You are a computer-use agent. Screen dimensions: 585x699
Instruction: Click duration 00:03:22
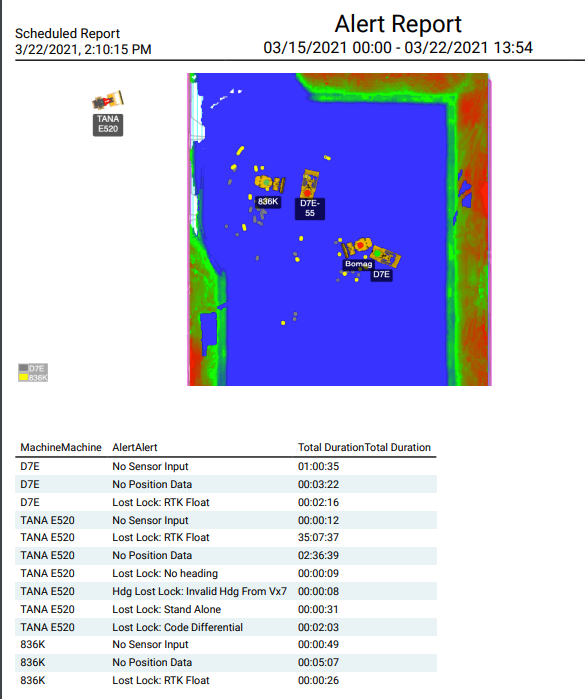[x=318, y=484]
